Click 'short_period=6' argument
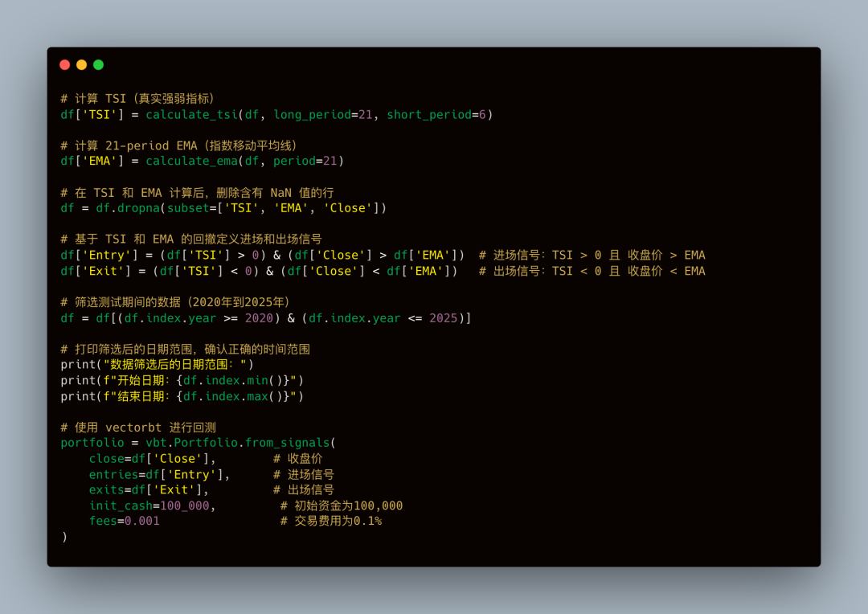 [x=436, y=115]
